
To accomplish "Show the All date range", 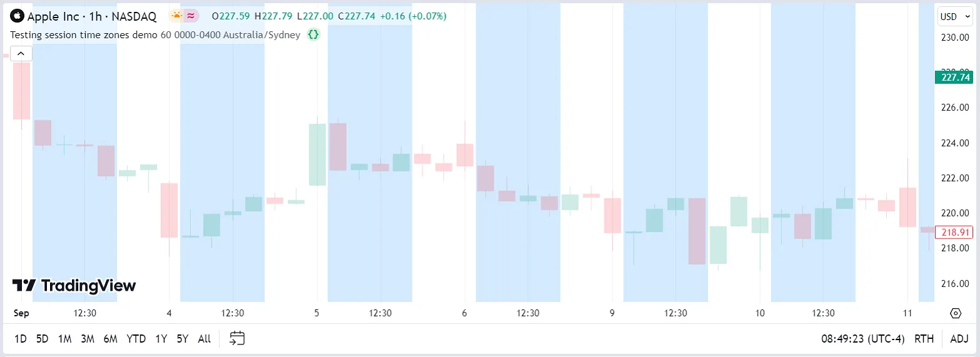I will (x=204, y=339).
